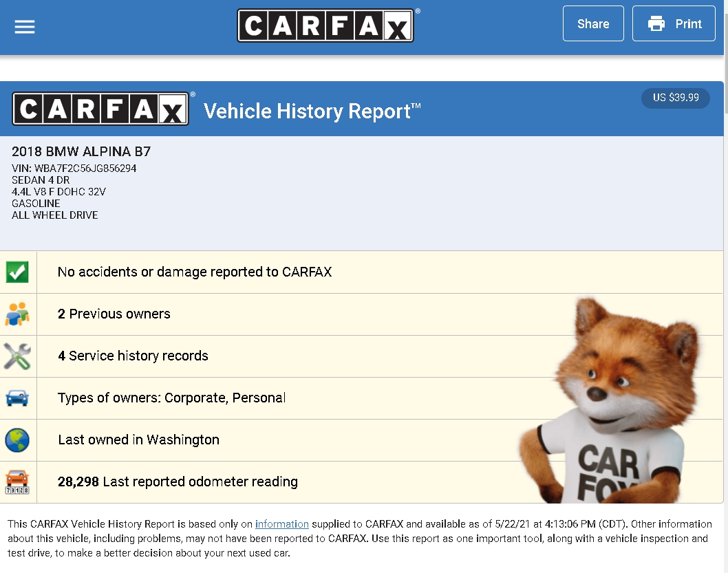The height and width of the screenshot is (573, 728).
Task: Select 'Last owned in Washington' row
Action: (362, 440)
